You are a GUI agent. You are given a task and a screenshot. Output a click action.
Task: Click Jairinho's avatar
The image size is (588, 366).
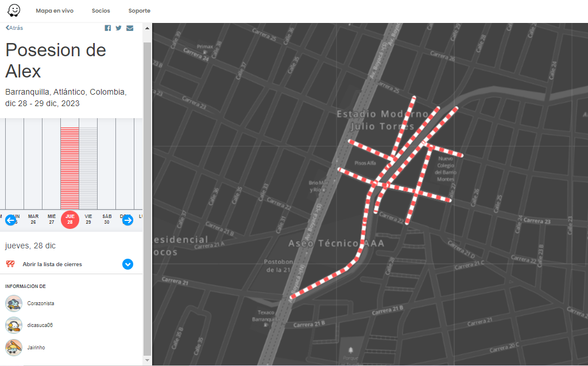coord(14,348)
